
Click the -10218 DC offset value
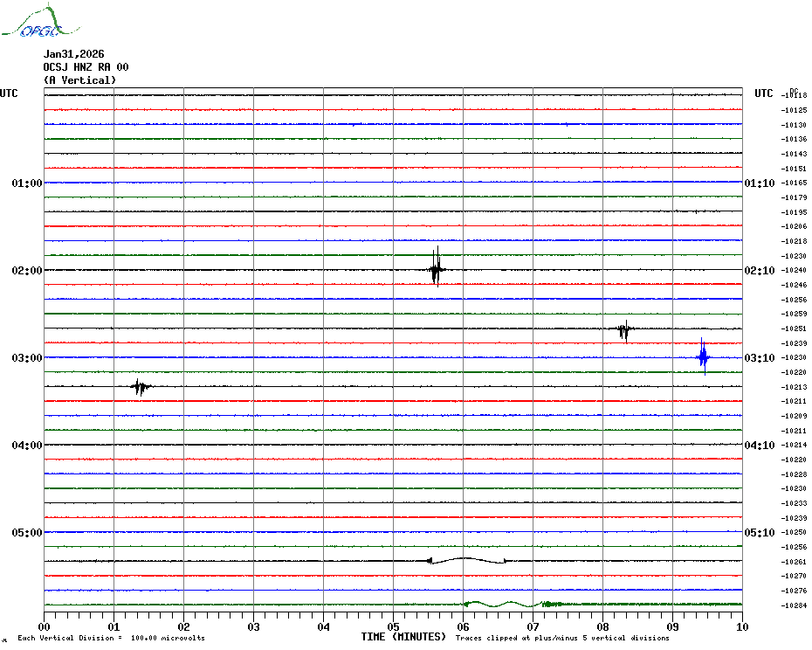tap(794, 241)
